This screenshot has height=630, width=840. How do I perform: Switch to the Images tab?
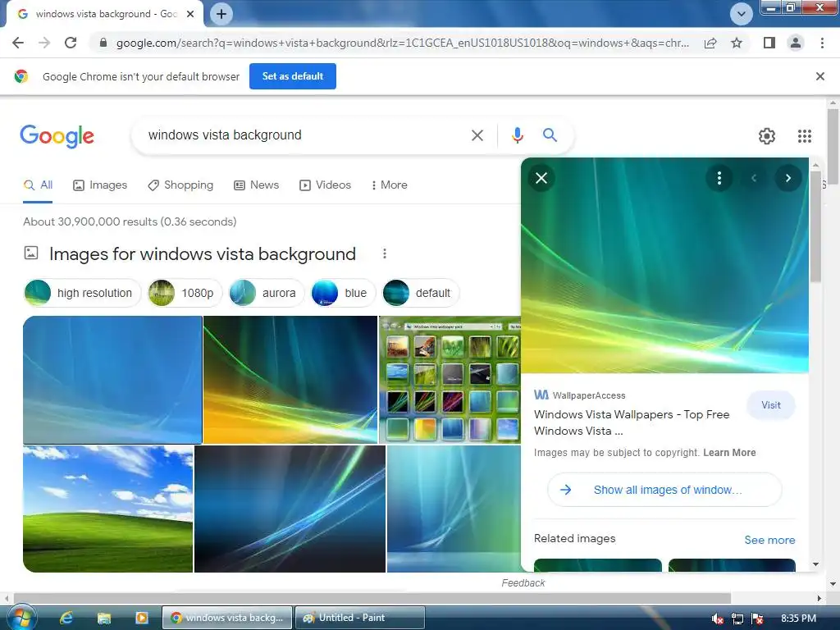tap(100, 185)
